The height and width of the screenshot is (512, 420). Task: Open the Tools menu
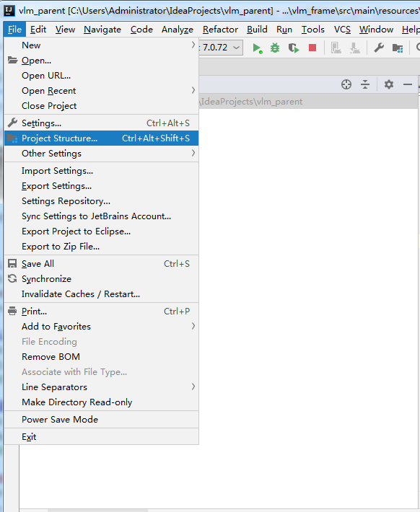[312, 30]
